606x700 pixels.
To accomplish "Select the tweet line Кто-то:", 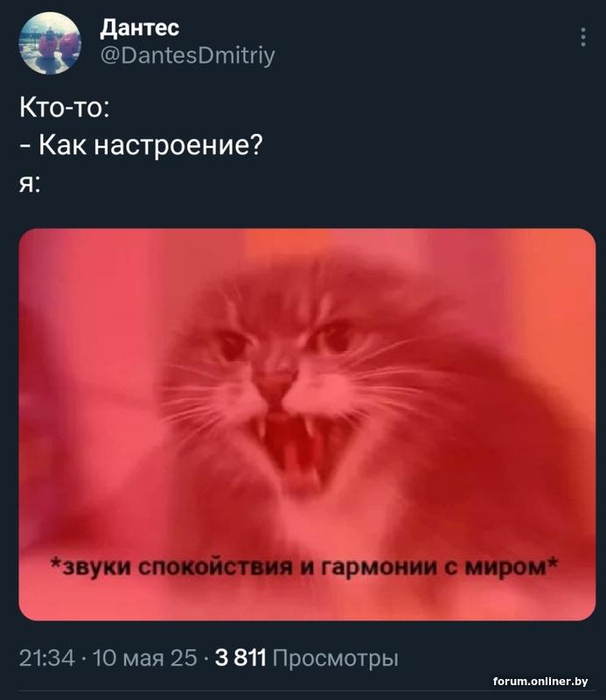I will (65, 108).
